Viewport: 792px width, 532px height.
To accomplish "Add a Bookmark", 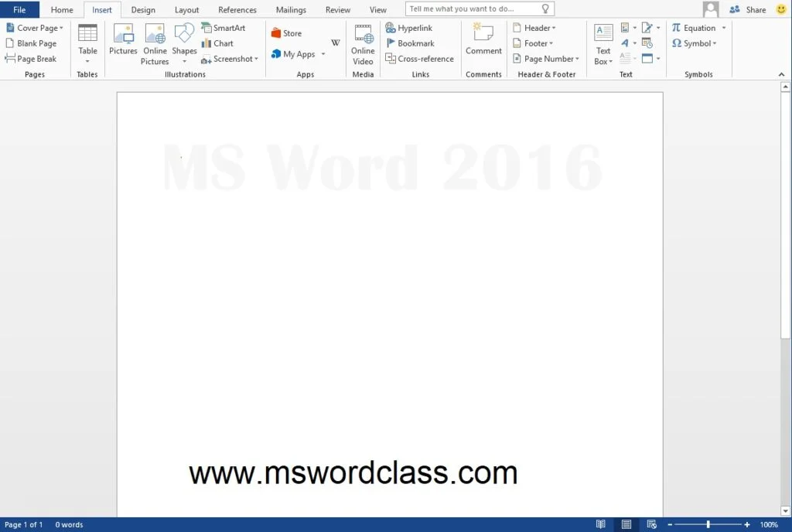I will tap(410, 43).
